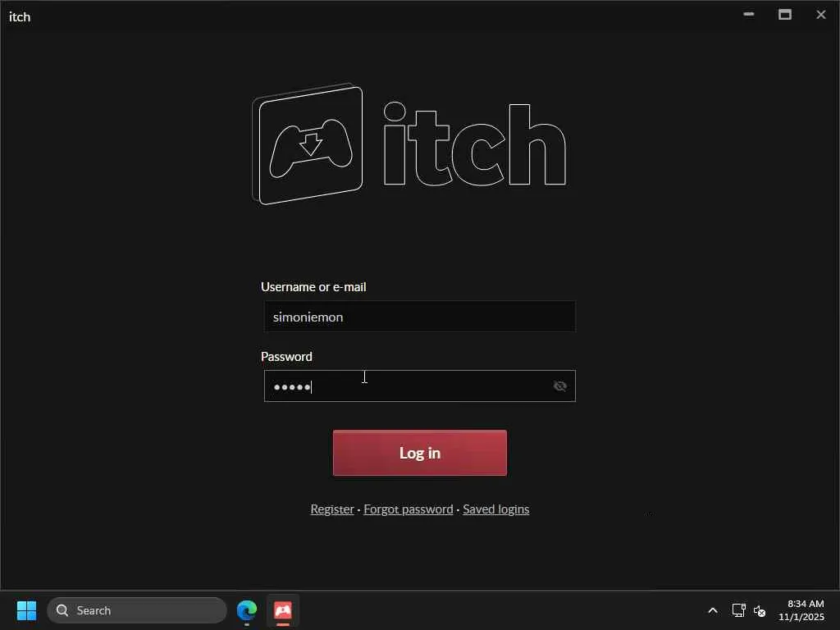
Task: Launch Microsoft Edge from the taskbar
Action: point(247,610)
